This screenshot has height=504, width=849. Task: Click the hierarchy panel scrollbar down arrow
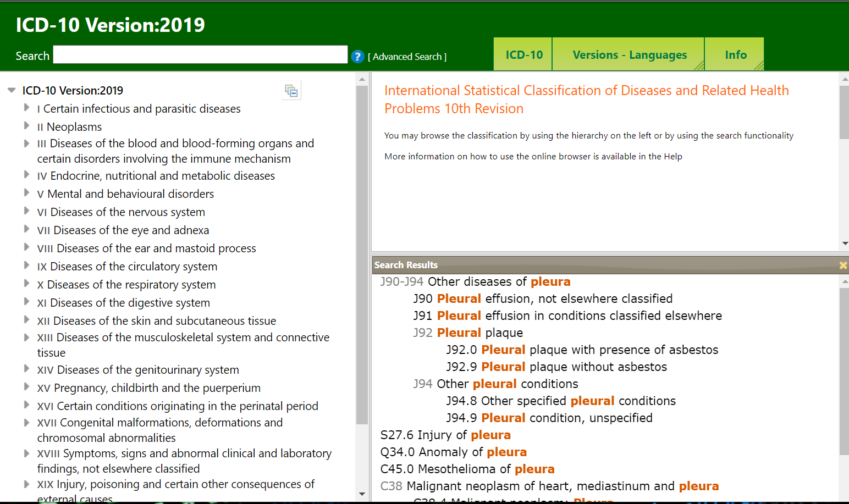(362, 494)
